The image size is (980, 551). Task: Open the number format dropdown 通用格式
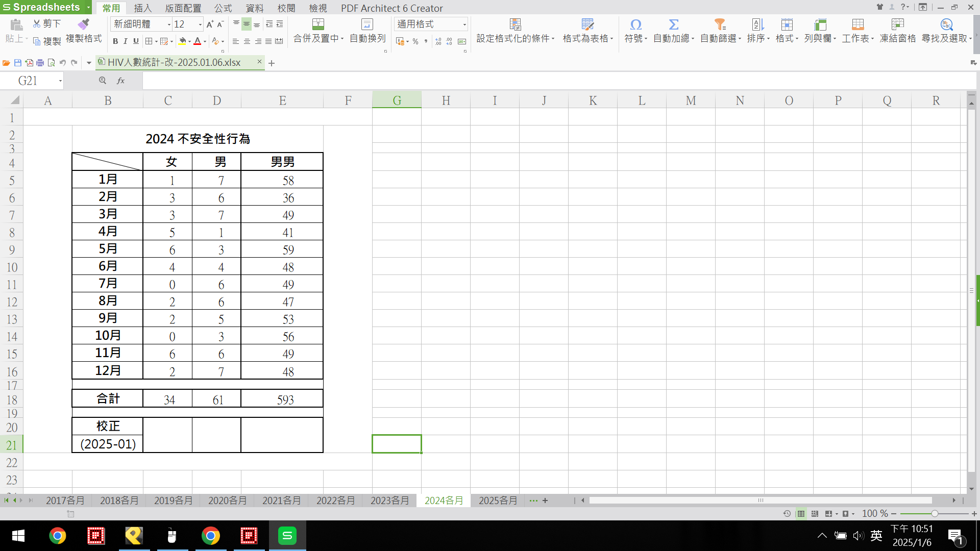click(x=464, y=24)
